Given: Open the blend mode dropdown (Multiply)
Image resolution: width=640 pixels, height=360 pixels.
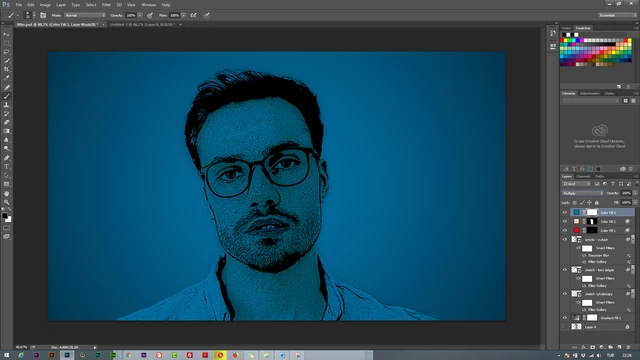Looking at the screenshot, I should tap(582, 193).
